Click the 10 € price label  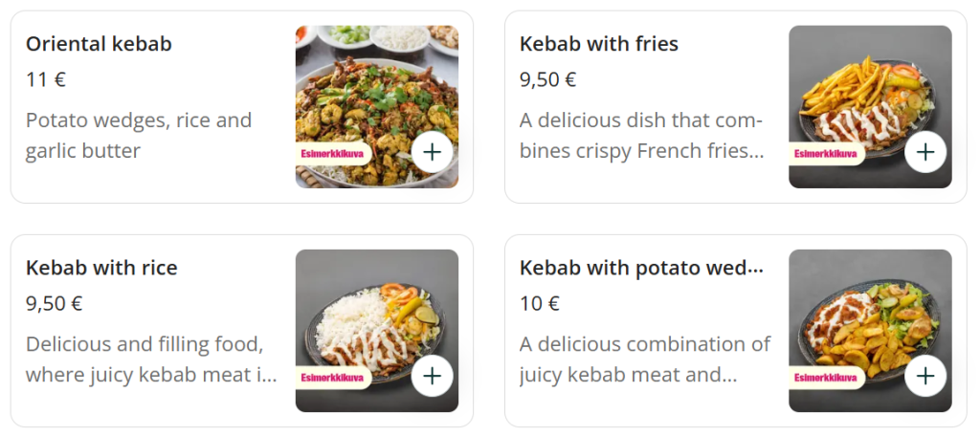tap(540, 304)
